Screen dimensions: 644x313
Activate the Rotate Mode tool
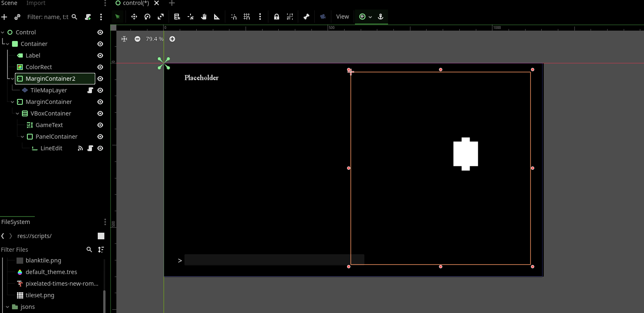147,17
